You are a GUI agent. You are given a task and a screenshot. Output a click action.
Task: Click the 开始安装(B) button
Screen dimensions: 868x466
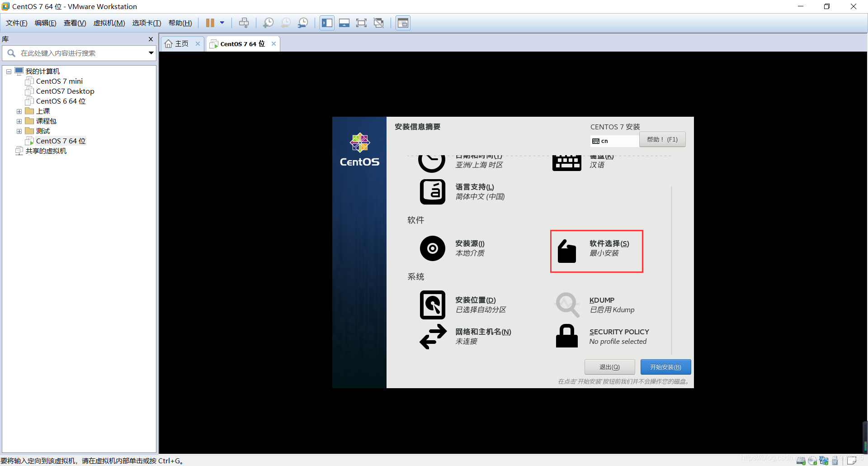click(665, 367)
